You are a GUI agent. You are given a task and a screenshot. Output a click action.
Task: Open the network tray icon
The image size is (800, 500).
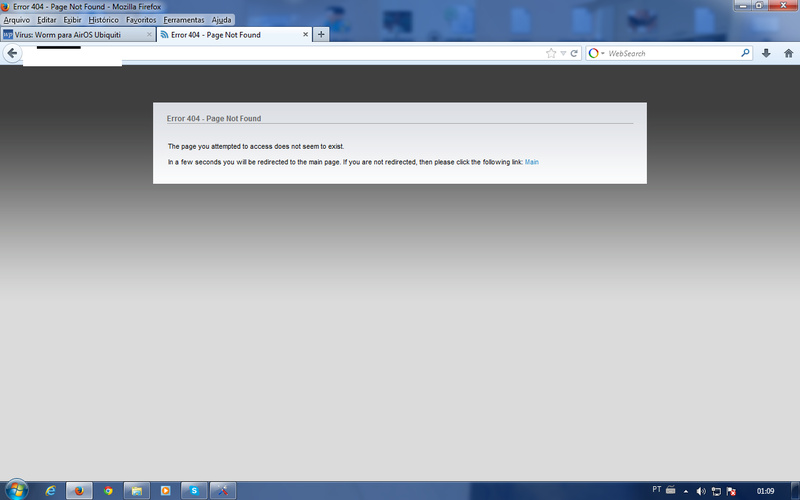pyautogui.click(x=716, y=491)
